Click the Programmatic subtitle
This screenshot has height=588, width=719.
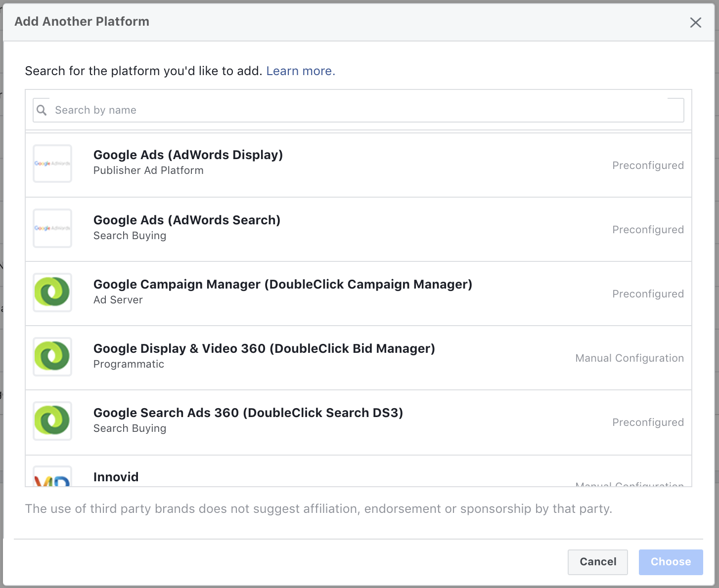129,364
